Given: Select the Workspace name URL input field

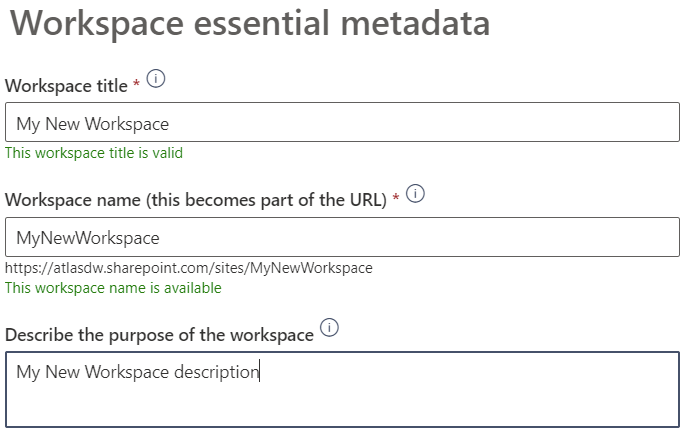Looking at the screenshot, I should pos(342,237).
